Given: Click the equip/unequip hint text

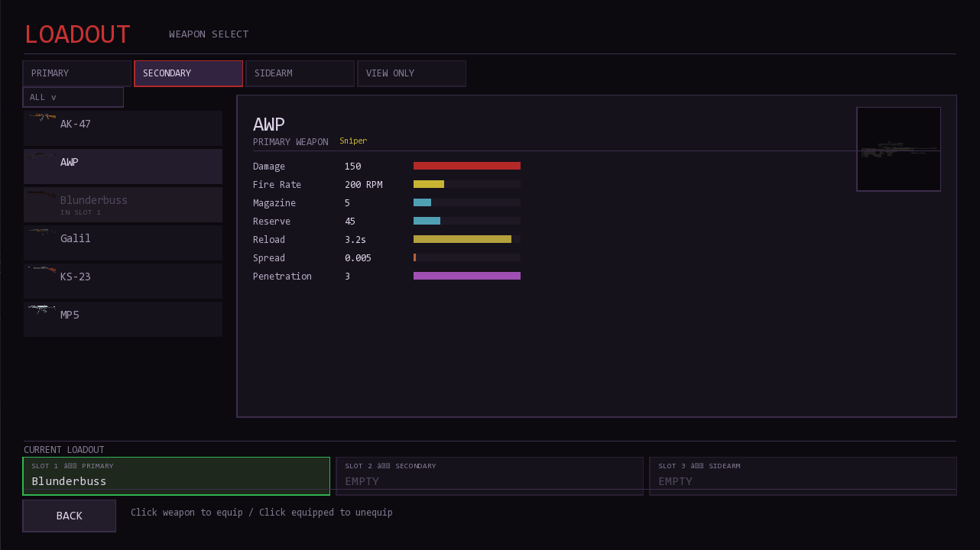Looking at the screenshot, I should click(x=261, y=513).
